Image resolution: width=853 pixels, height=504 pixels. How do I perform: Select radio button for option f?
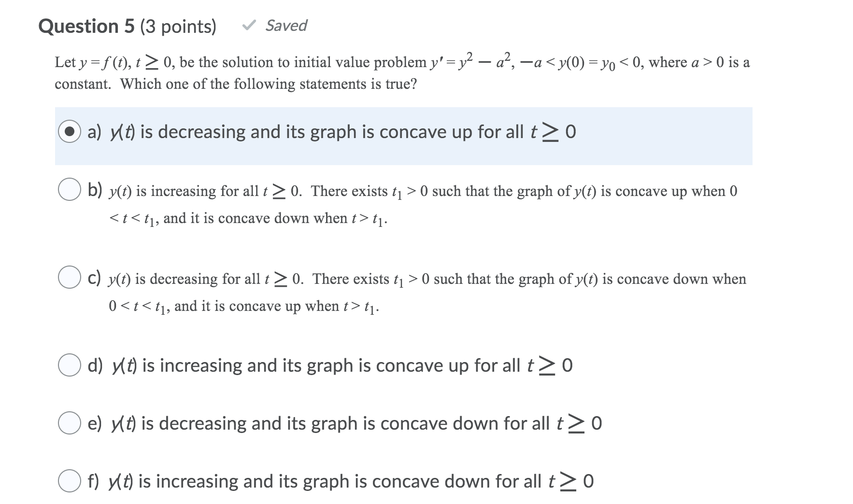click(x=70, y=481)
